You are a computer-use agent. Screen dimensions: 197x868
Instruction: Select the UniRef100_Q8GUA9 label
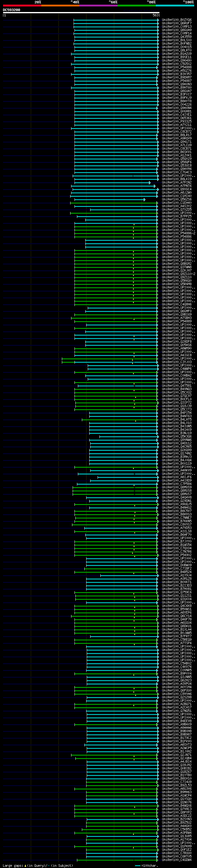176,30
